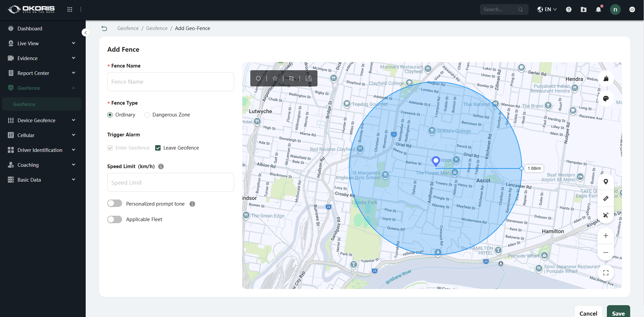Open the EN language dropdown
This screenshot has height=317, width=644.
point(547,9)
